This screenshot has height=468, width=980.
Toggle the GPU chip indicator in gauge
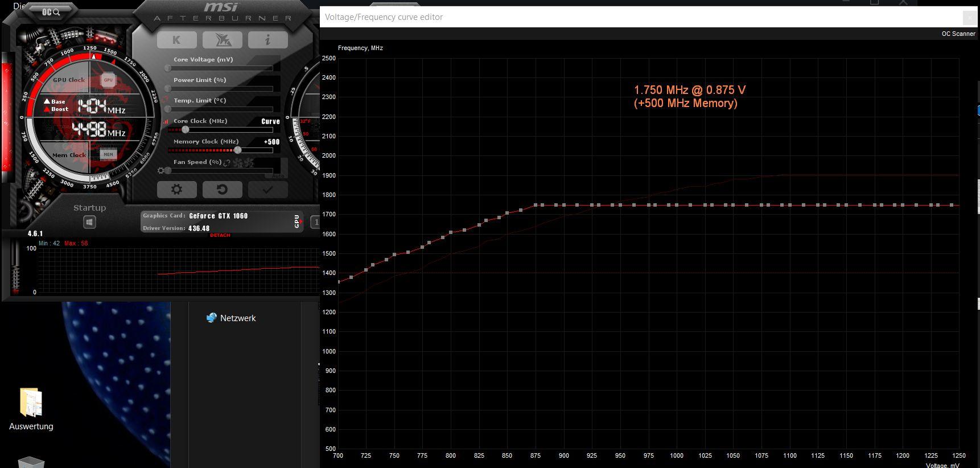click(108, 80)
